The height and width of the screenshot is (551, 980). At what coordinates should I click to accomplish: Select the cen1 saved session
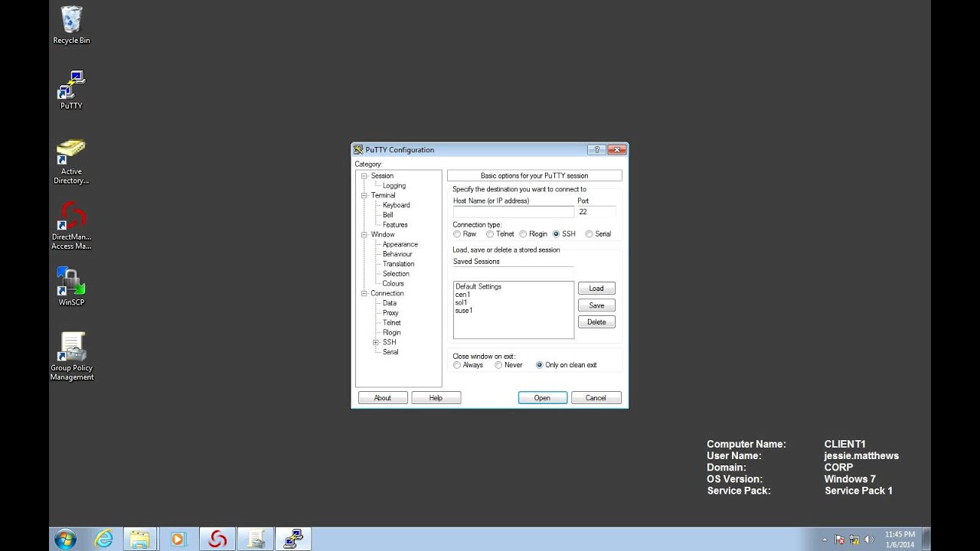[x=462, y=295]
